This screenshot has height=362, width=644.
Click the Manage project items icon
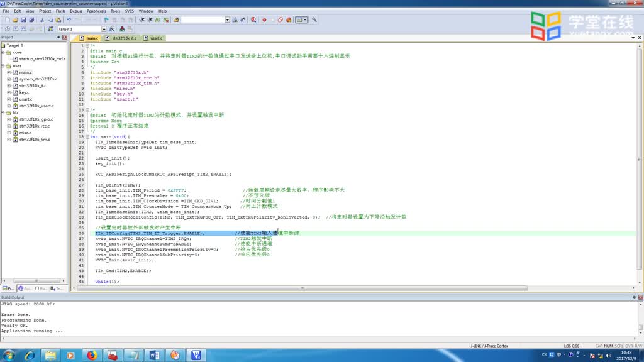click(x=122, y=29)
